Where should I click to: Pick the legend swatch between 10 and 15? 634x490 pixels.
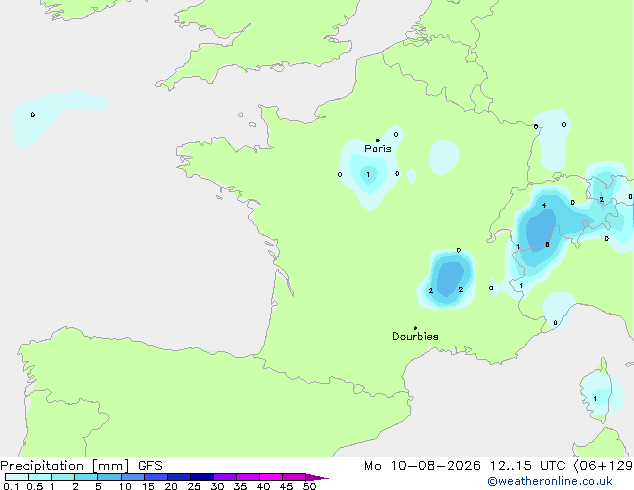pyautogui.click(x=133, y=477)
